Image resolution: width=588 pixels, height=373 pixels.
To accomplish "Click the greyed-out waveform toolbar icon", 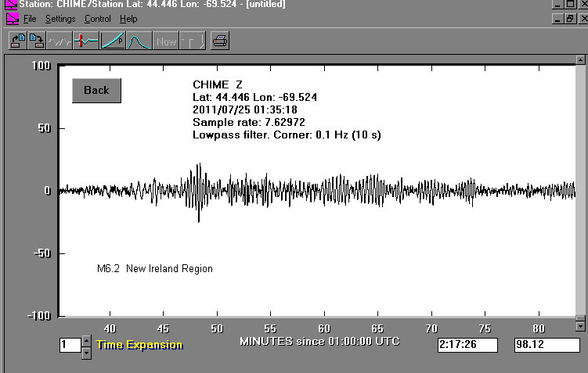I will (60, 41).
